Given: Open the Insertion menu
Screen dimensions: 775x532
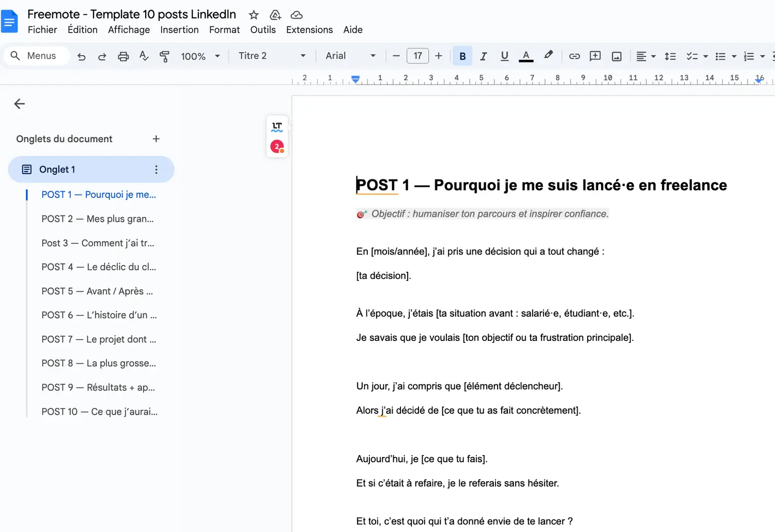Looking at the screenshot, I should coord(179,30).
